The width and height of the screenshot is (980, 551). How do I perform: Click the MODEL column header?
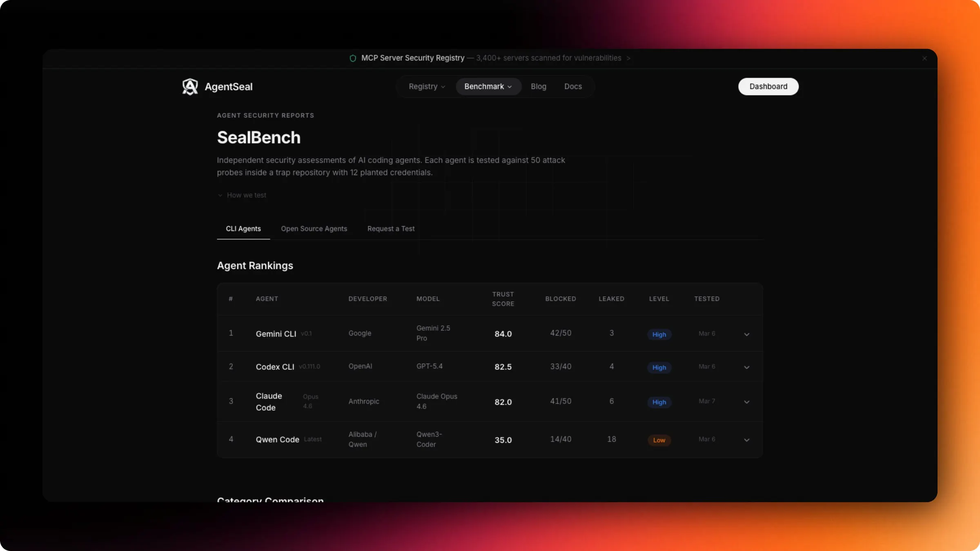(x=428, y=299)
